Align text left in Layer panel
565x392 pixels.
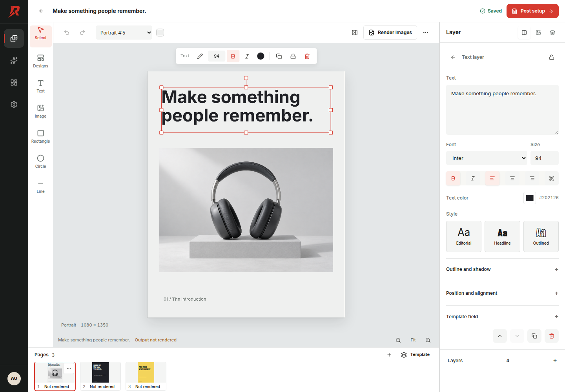492,178
